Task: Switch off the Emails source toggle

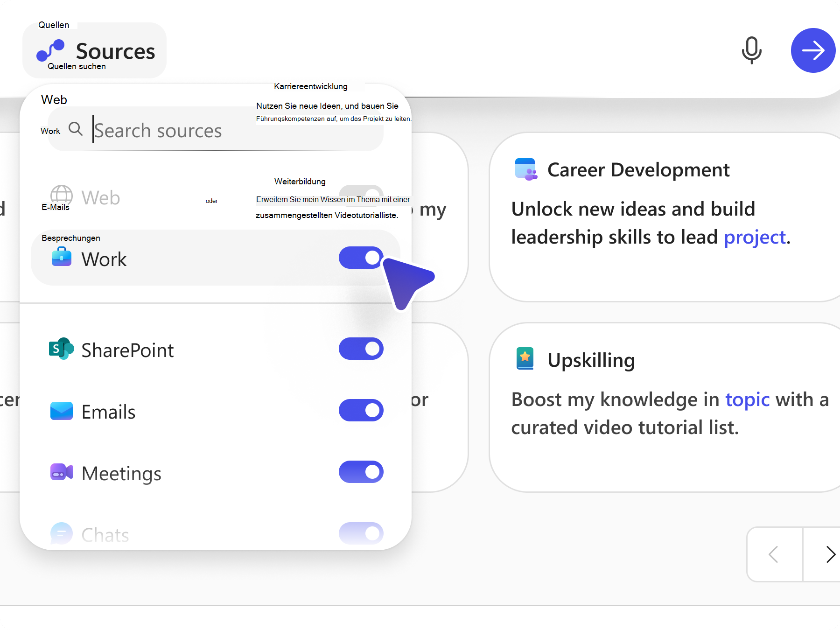Action: tap(361, 410)
